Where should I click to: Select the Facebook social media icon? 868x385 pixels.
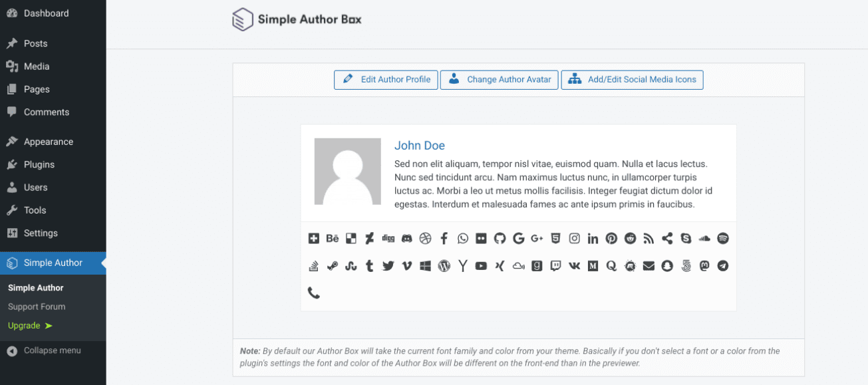(x=444, y=238)
